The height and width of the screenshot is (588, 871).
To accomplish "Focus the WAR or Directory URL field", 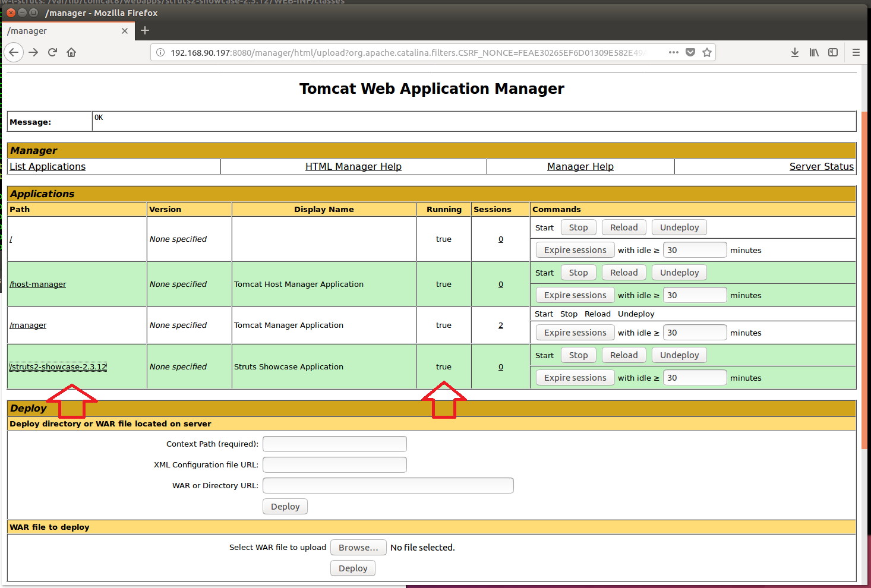I will coord(389,486).
